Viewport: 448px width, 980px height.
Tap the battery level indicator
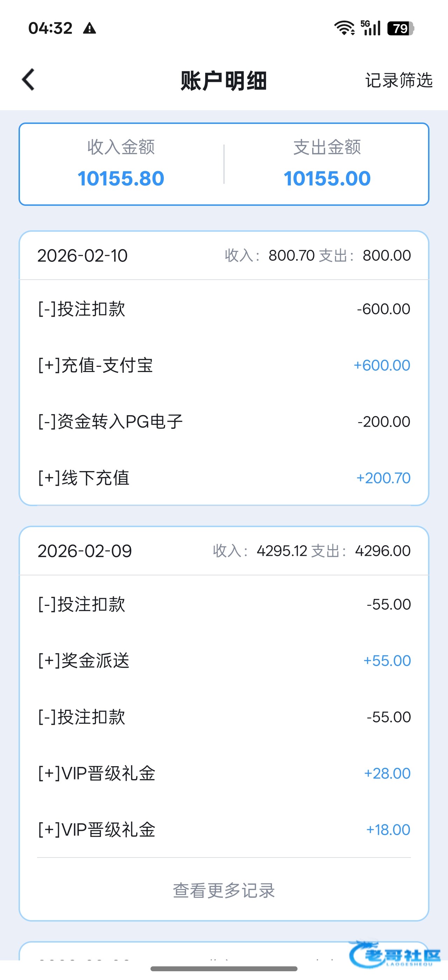pos(400,29)
